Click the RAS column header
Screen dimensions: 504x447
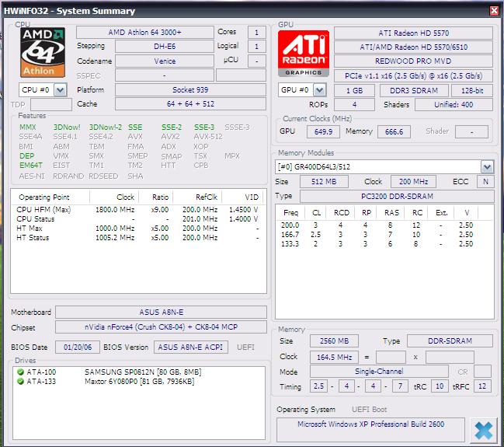(x=391, y=213)
